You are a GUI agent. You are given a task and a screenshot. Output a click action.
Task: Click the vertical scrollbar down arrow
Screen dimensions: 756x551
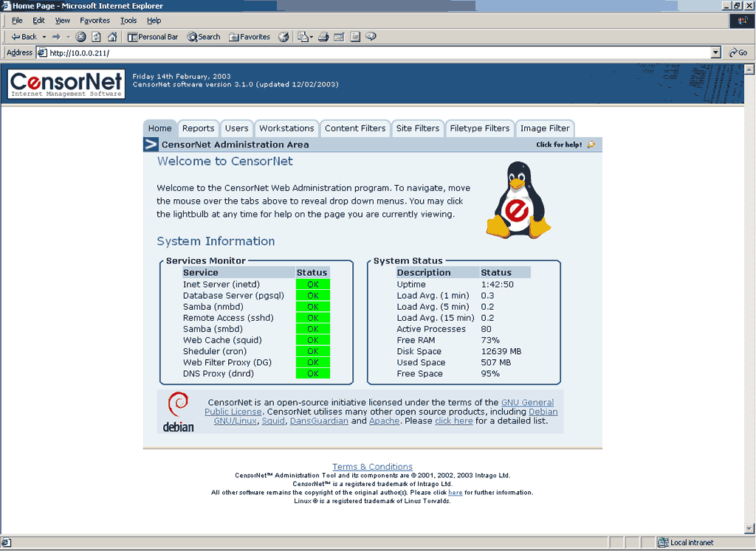click(x=749, y=528)
